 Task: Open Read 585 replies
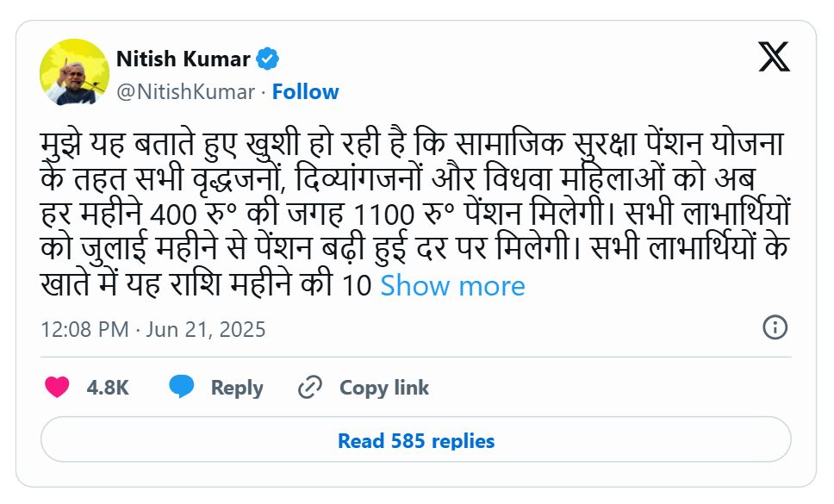(x=416, y=441)
